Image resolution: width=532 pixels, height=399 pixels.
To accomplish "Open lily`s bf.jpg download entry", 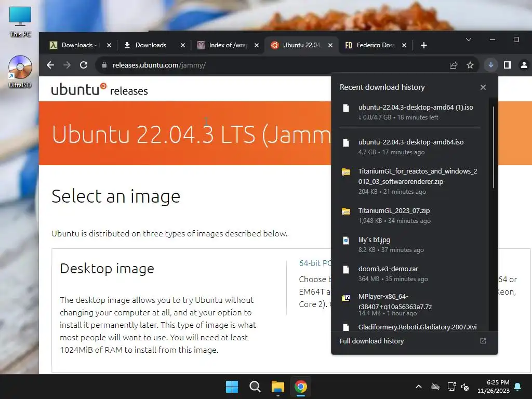I will click(x=410, y=245).
